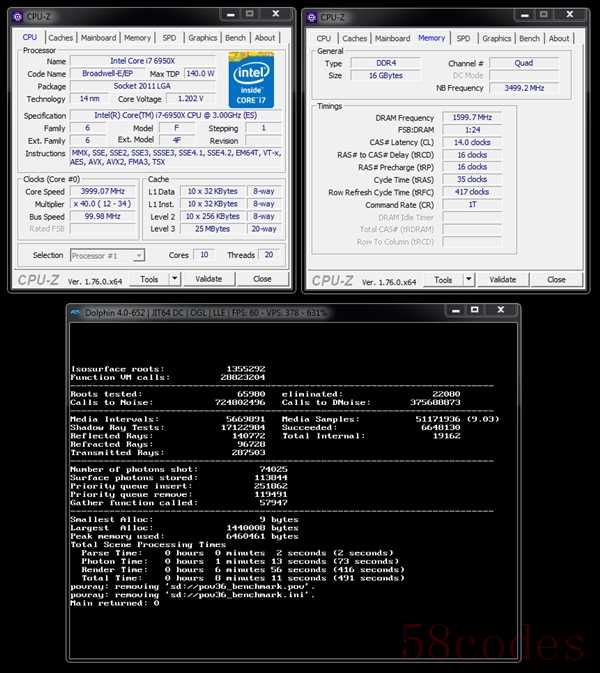Click Validate button in right CPU-Z window
Viewport: 600px width, 673px height.
coord(503,280)
